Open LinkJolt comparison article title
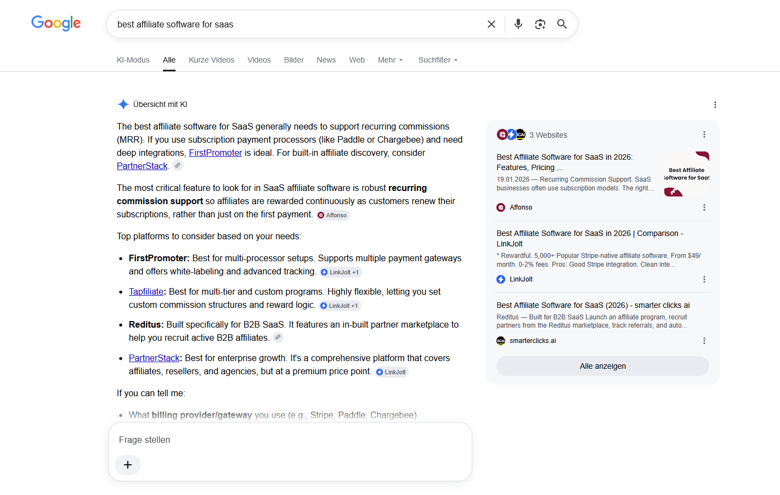This screenshot has height=495, width=780. point(589,238)
